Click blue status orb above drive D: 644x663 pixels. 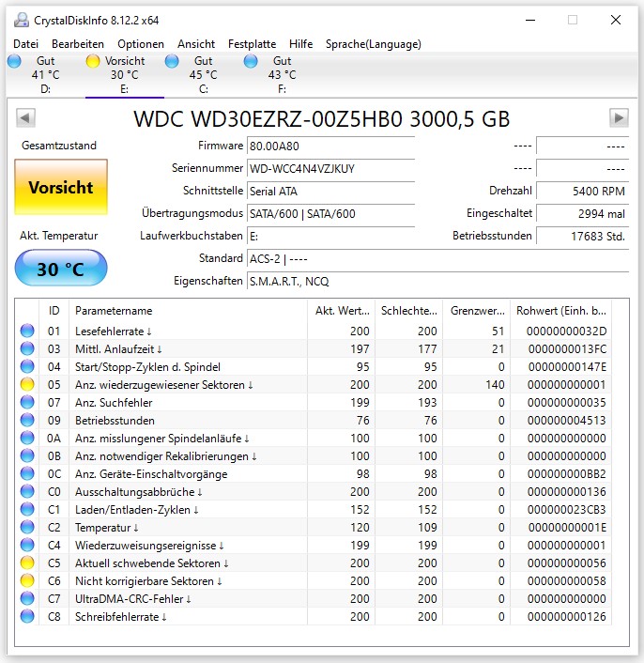pyautogui.click(x=14, y=61)
